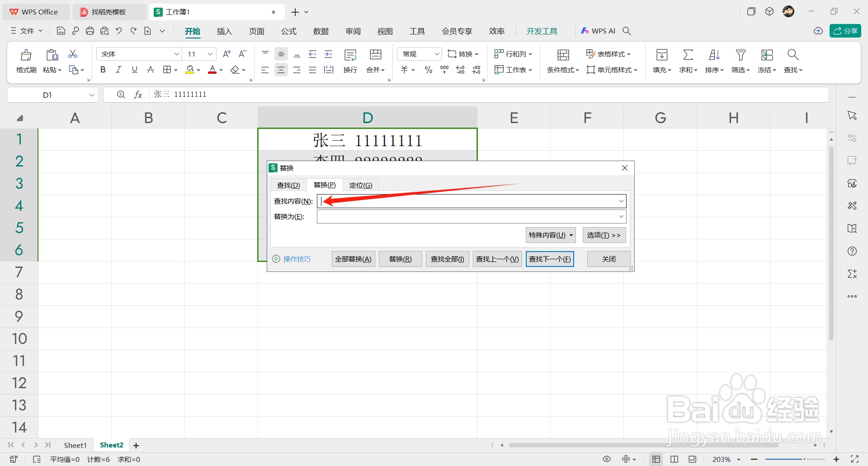Click the Find (查找) magnifier icon
Viewport: 868px width, 466px height.
(793, 55)
